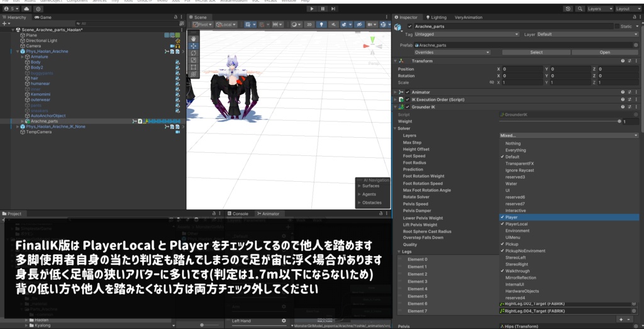Open Transform component preset icon
Viewport: 644px width, 329px height.
coord(630,61)
